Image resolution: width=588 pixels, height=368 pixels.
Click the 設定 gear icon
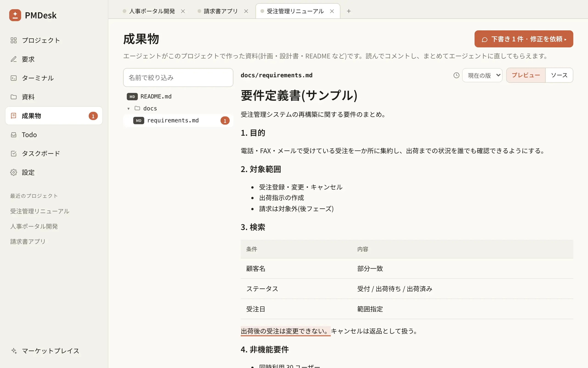(14, 172)
